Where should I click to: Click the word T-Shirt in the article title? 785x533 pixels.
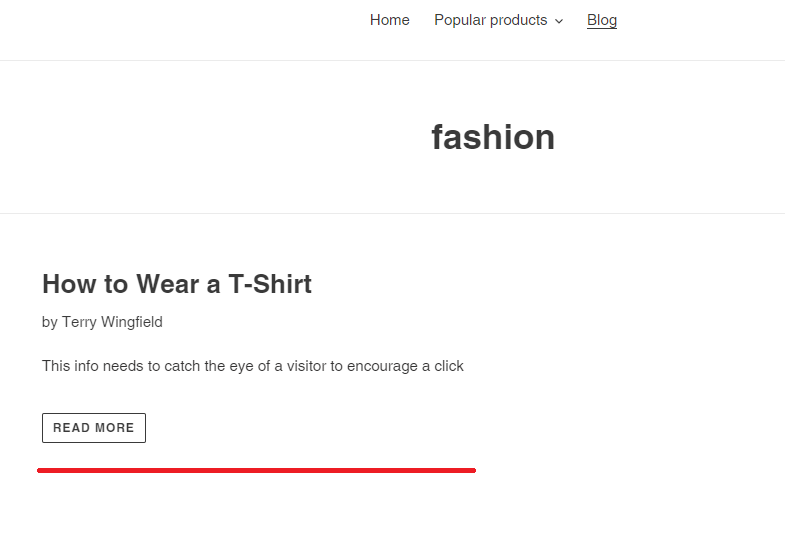[270, 284]
